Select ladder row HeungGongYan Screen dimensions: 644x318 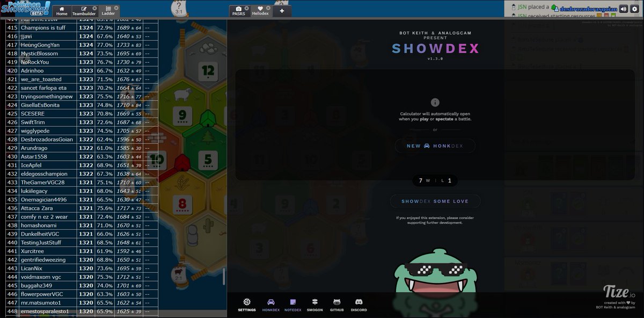tap(82, 45)
